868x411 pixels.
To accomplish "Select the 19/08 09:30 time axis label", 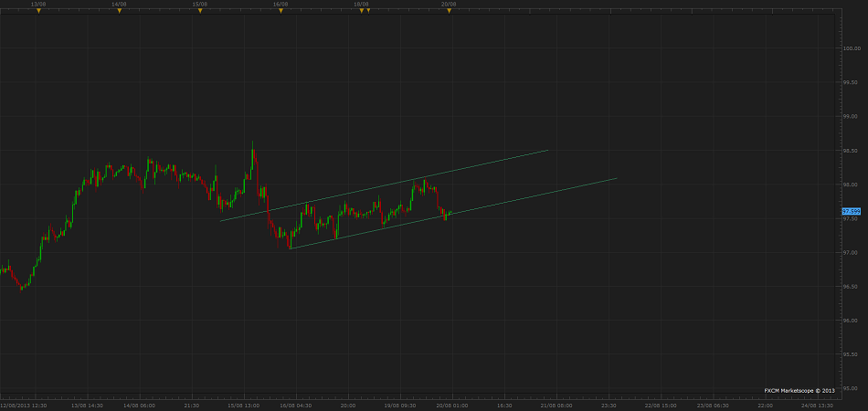I will point(400,404).
